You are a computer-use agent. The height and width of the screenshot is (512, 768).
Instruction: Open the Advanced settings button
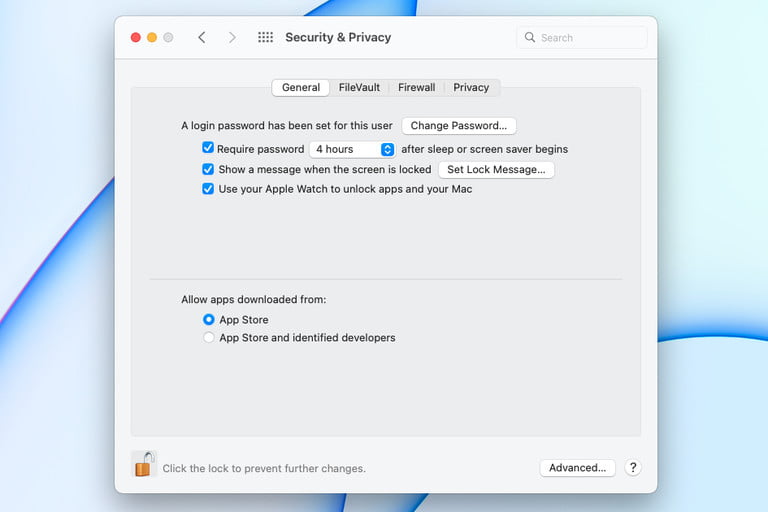pos(577,468)
